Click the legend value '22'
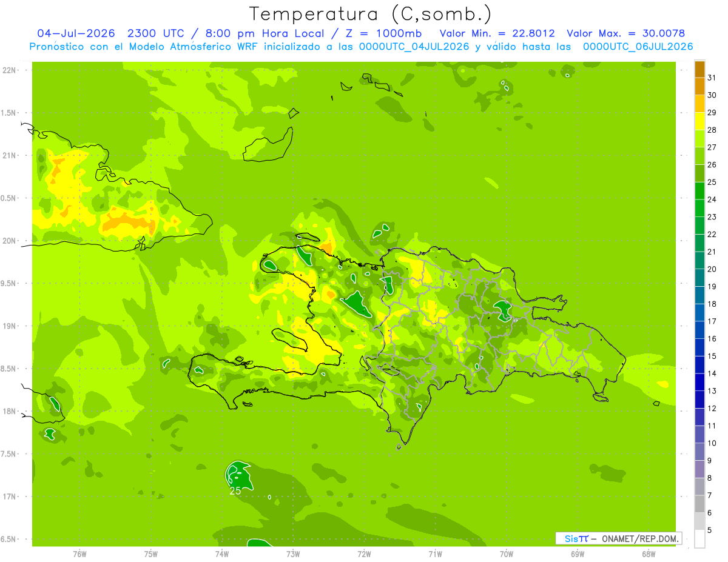This screenshot has height=562, width=728. coord(712,234)
